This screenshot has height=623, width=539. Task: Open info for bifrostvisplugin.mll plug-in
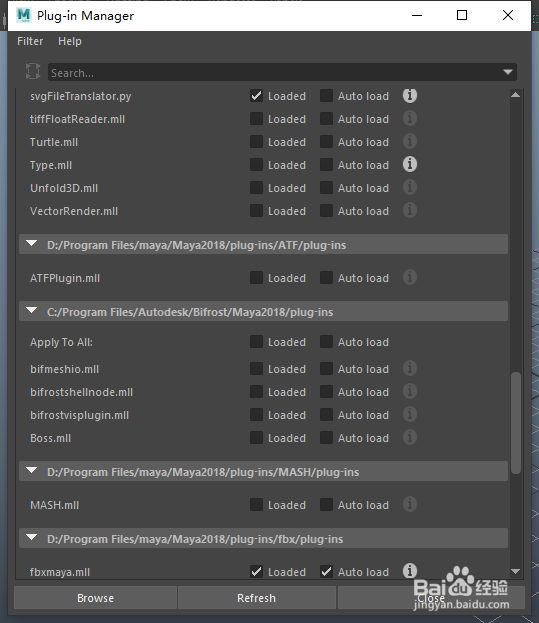pyautogui.click(x=410, y=414)
